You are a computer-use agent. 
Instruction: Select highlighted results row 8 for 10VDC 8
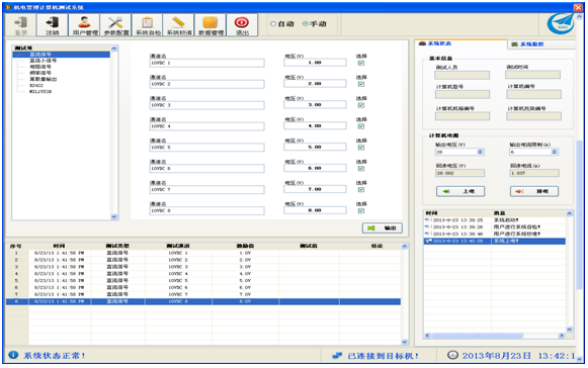pos(203,302)
